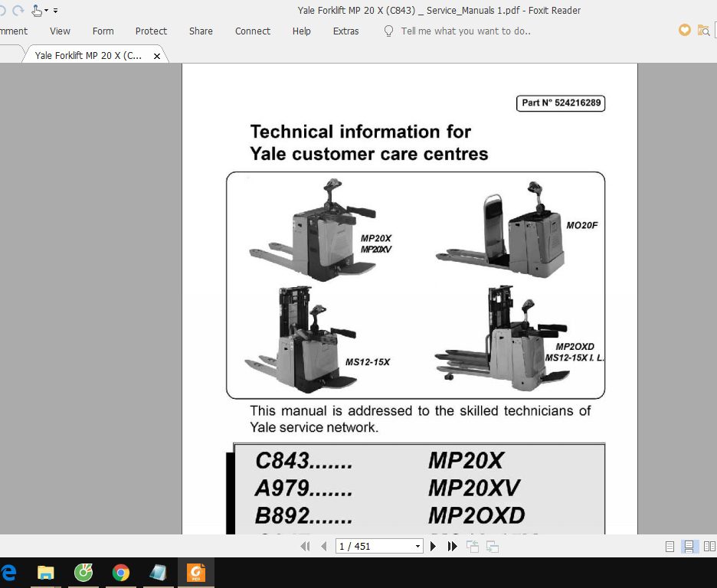This screenshot has height=588, width=717.
Task: Click the Tell me what you want search field
Action: pos(466,31)
